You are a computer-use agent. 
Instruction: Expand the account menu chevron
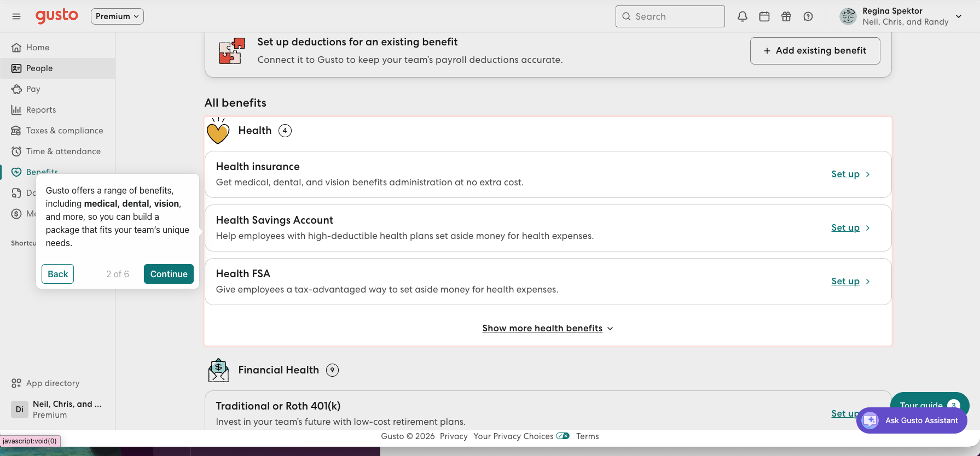coord(959,16)
